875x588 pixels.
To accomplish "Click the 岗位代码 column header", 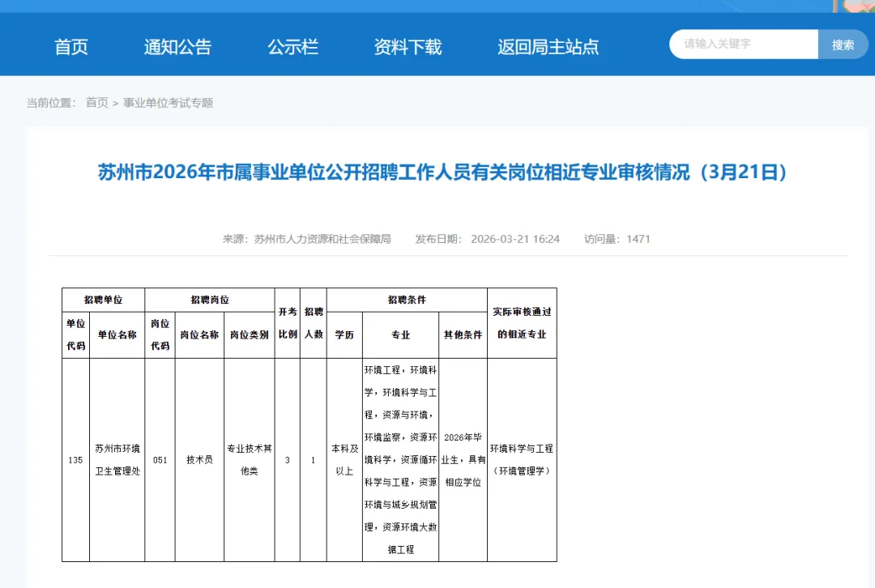I will pyautogui.click(x=160, y=334).
